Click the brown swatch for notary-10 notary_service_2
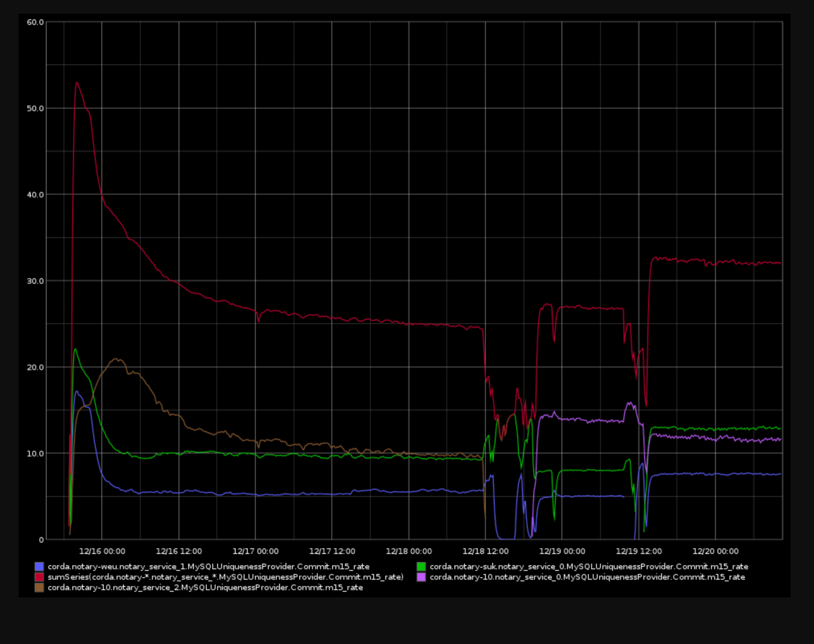Viewport: 814px width, 644px height. point(39,587)
